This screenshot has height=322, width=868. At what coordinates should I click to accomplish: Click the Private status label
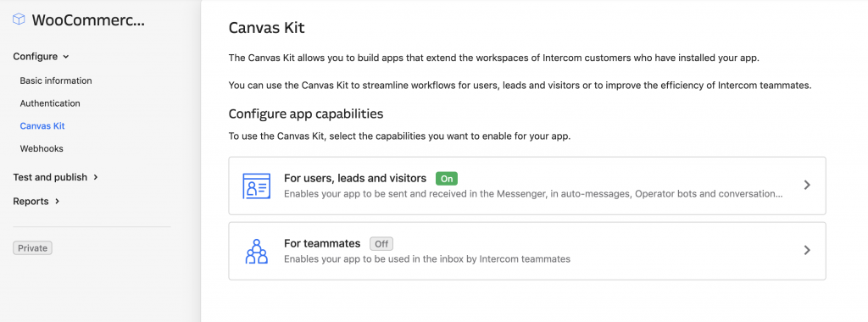[x=33, y=248]
